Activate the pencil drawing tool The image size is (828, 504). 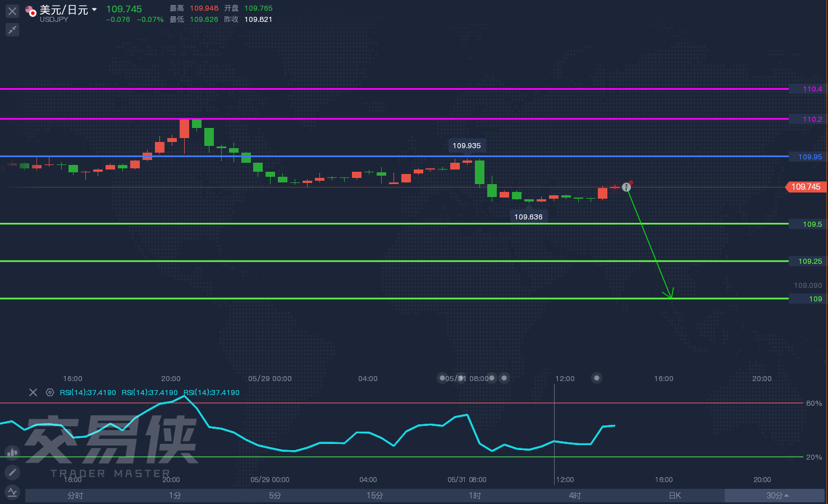(12, 473)
